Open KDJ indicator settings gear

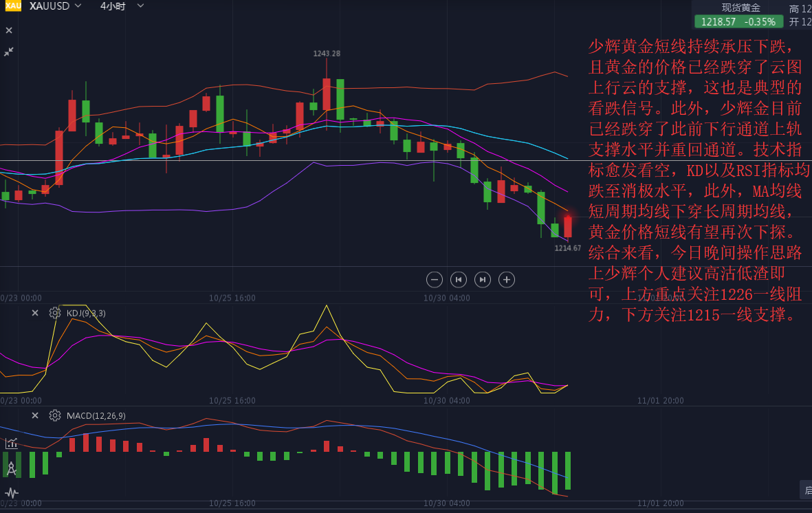click(x=55, y=313)
